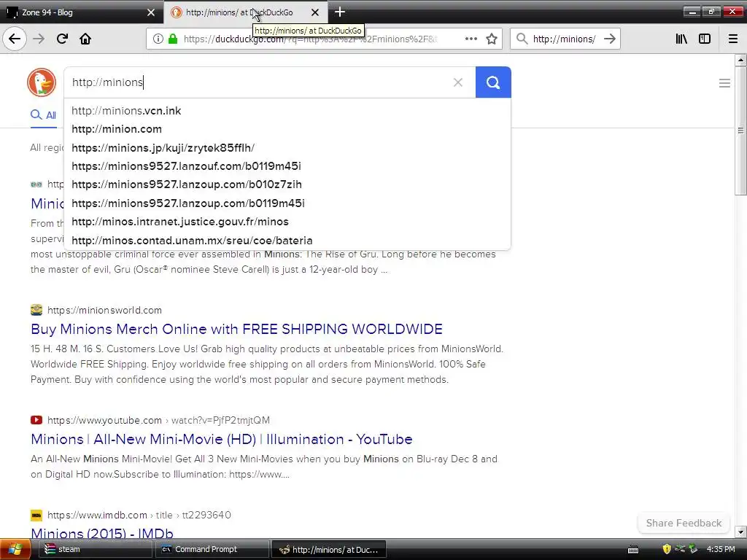Open the Windows Start button

point(15,550)
